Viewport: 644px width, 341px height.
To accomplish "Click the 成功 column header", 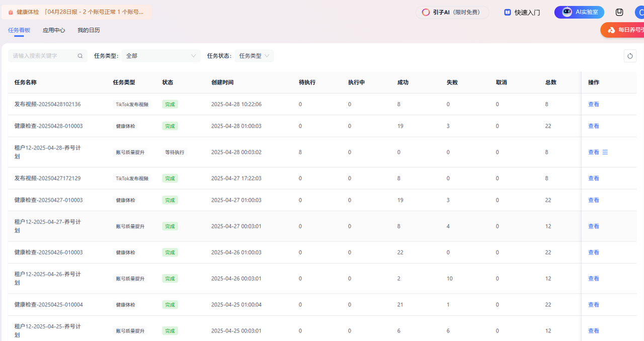I will (403, 82).
